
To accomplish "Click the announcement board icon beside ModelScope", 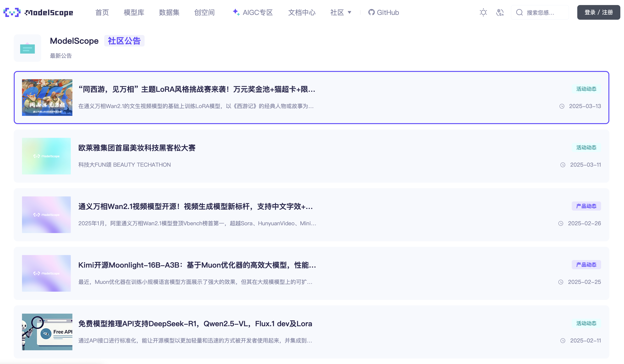I will [x=27, y=48].
